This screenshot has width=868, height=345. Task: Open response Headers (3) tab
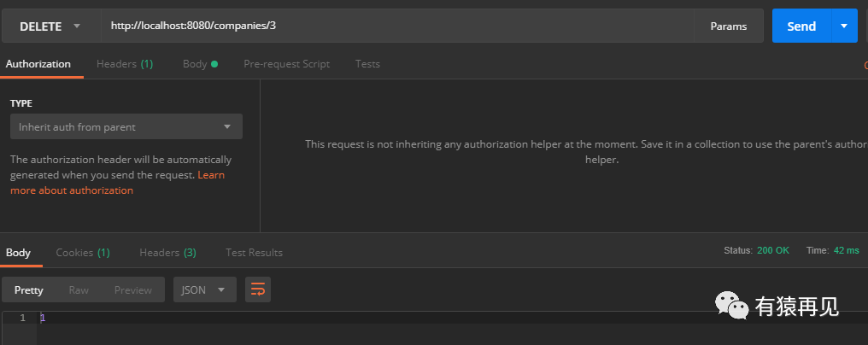[167, 252]
